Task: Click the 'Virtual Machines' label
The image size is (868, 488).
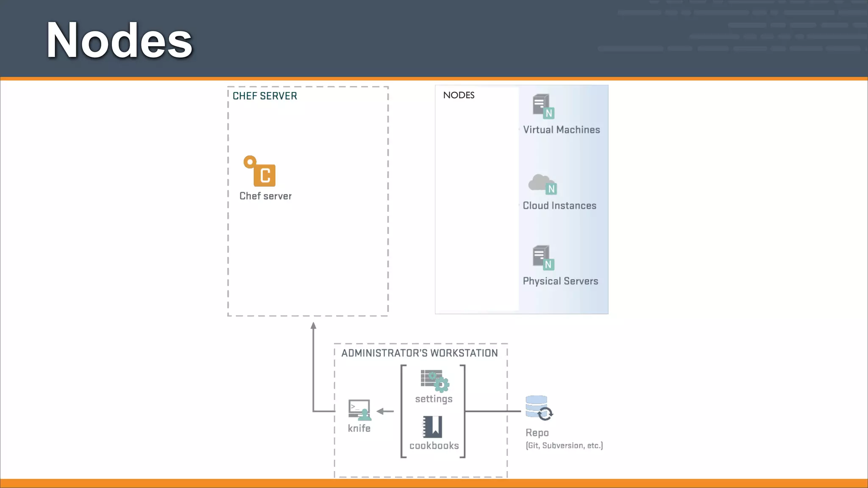Action: [x=562, y=130]
